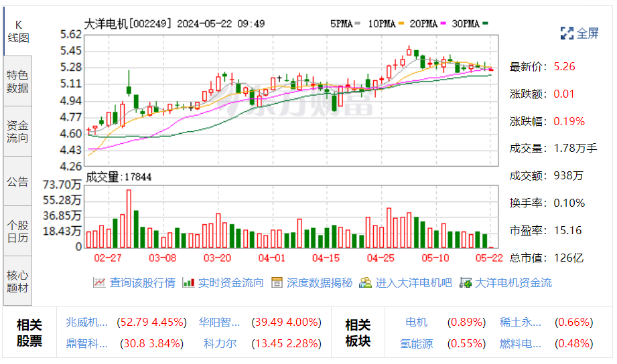
Task: Open the 全屏 fullscreen icon
Action: (567, 33)
